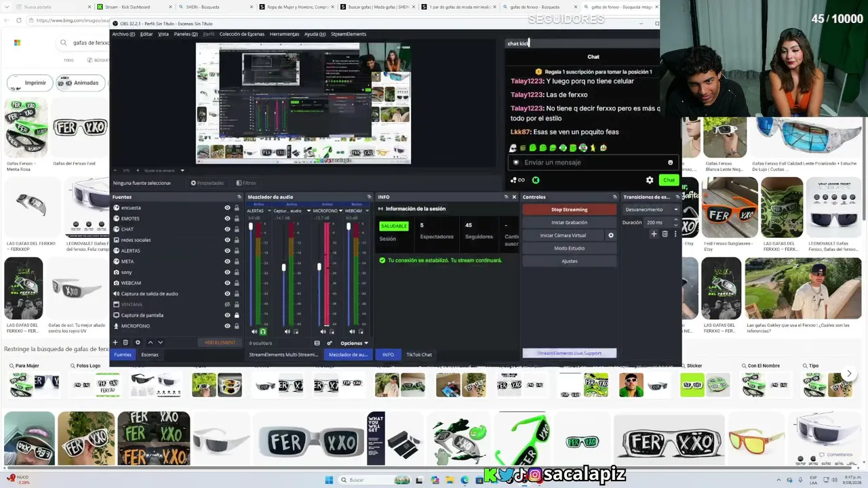Screen dimensions: 868x488
Task: Open advanced audio properties gears icon
Action: 330,343
